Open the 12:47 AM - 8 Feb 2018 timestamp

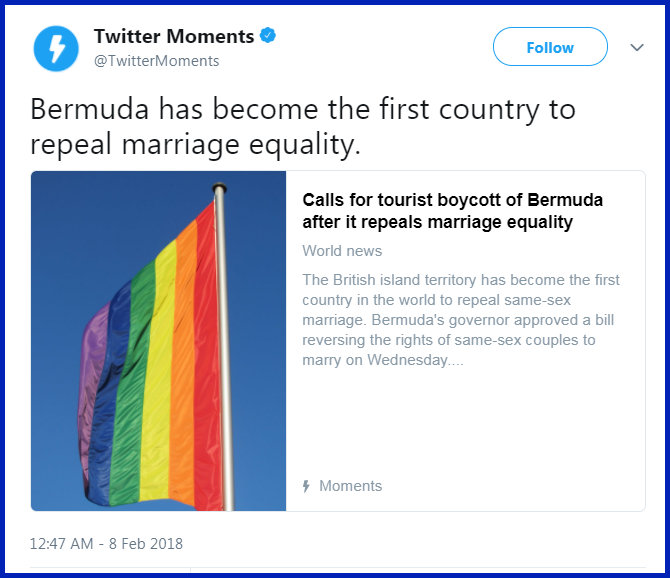tap(106, 544)
